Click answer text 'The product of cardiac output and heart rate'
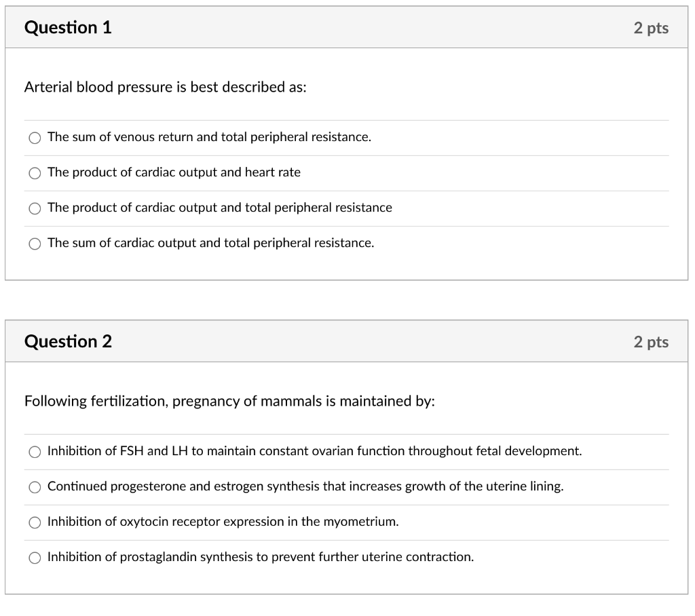 tap(174, 172)
